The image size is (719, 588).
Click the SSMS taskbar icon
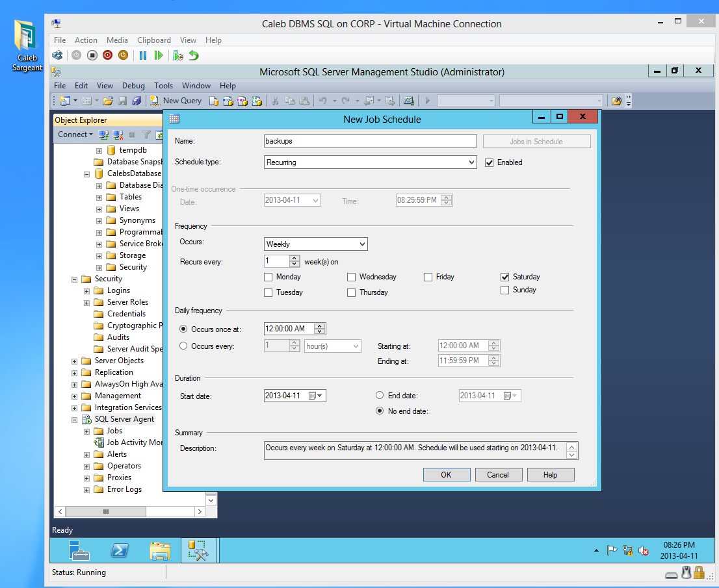(x=199, y=550)
